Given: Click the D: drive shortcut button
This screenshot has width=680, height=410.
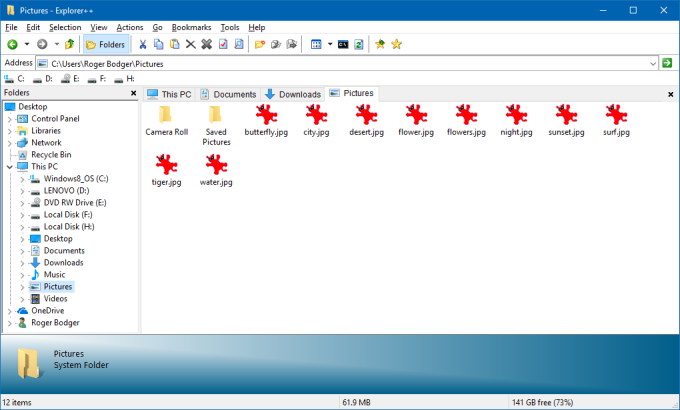Looking at the screenshot, I should [42, 79].
